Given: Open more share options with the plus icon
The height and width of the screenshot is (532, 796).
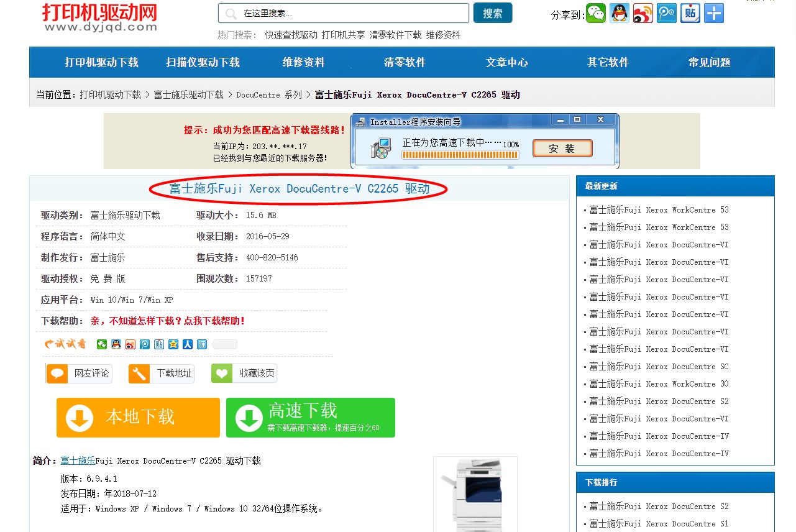Looking at the screenshot, I should click(x=714, y=13).
